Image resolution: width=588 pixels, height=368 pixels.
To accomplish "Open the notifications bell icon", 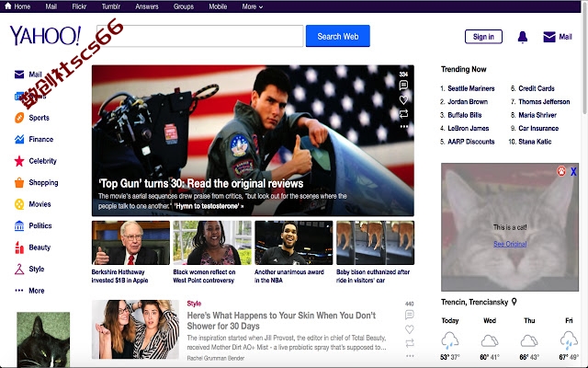I will coord(523,37).
